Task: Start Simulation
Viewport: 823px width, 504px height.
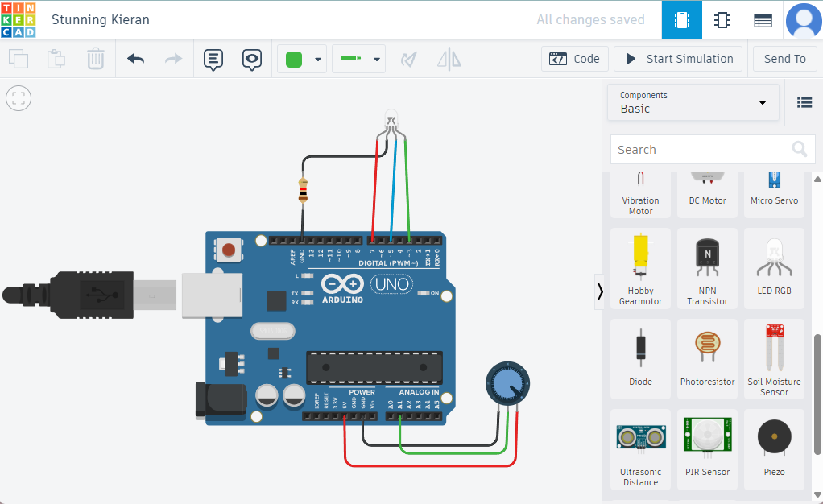Action: coord(678,59)
